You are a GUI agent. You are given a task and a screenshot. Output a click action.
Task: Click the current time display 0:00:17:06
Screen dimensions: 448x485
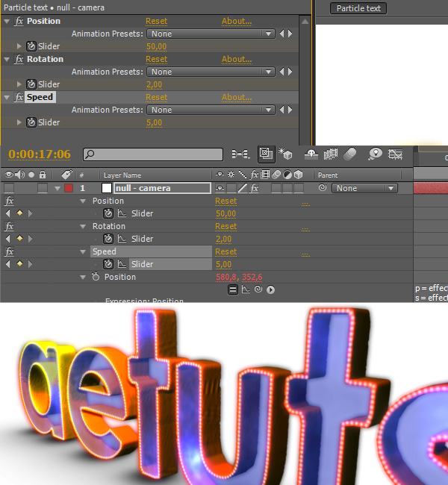pyautogui.click(x=40, y=154)
